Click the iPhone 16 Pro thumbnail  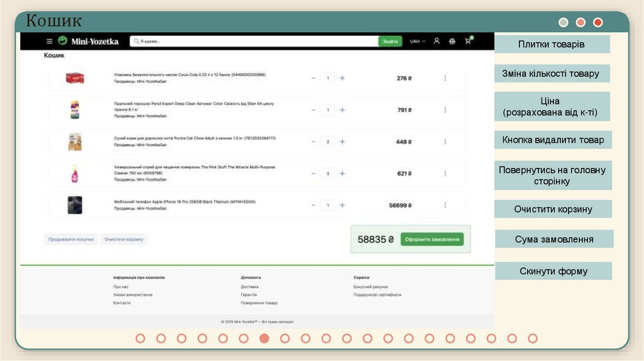(75, 205)
